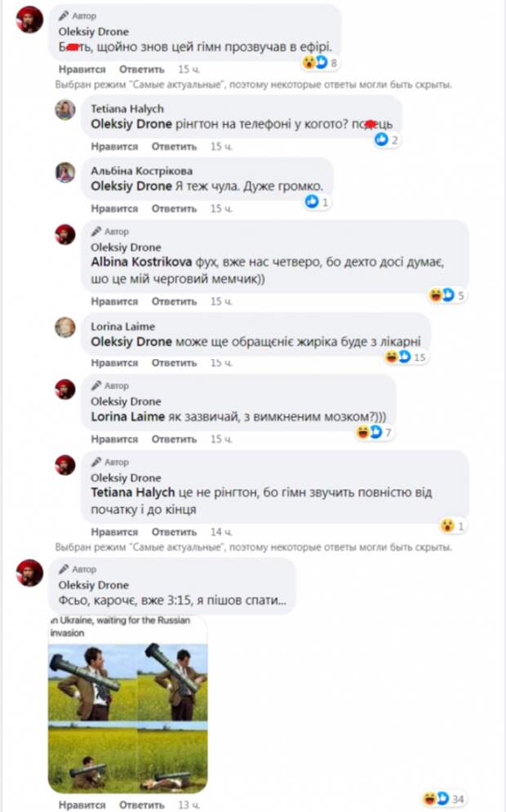The image size is (506, 812).
Task: Click Lorina Laime profile avatar
Action: click(x=65, y=327)
